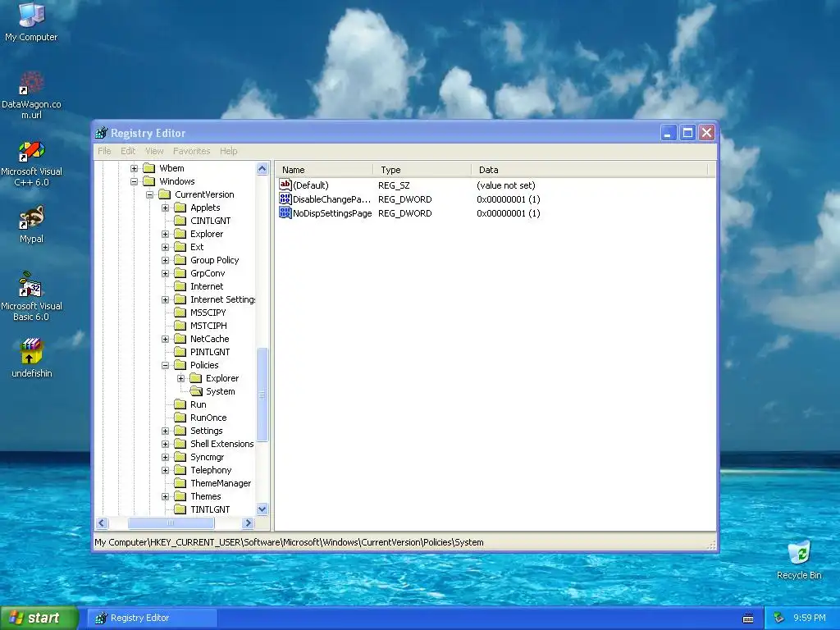840x630 pixels.
Task: Click the open System folder icon
Action: 196,391
